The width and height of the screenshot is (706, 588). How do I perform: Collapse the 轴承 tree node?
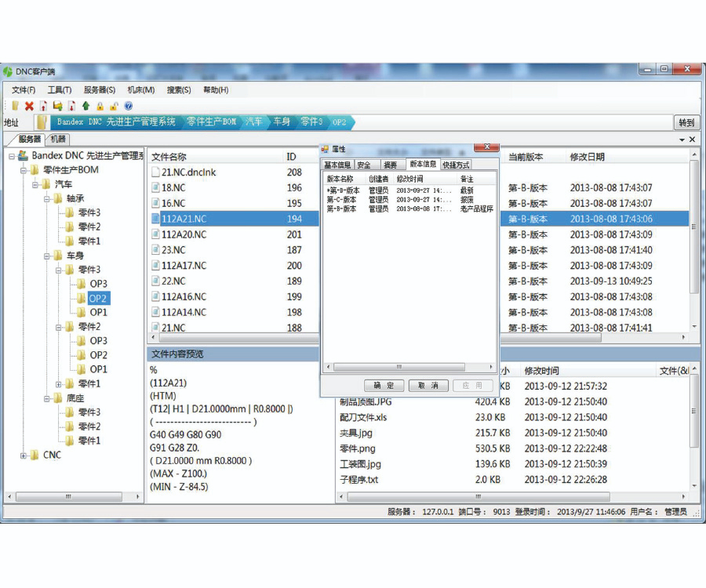coord(48,199)
